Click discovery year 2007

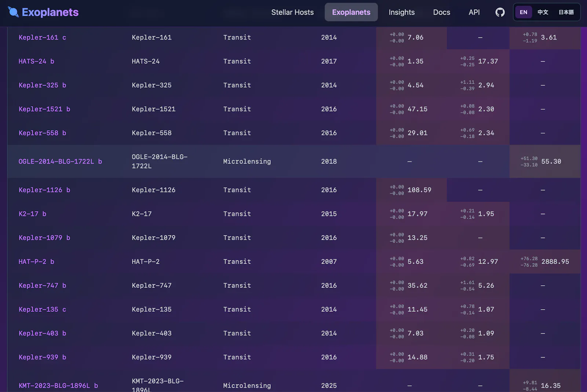coord(329,261)
